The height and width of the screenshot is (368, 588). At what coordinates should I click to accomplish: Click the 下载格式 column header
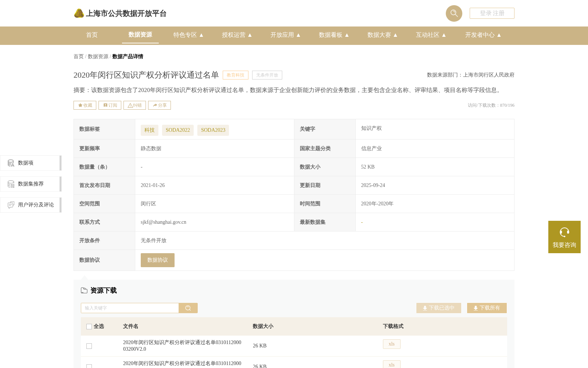(x=393, y=326)
